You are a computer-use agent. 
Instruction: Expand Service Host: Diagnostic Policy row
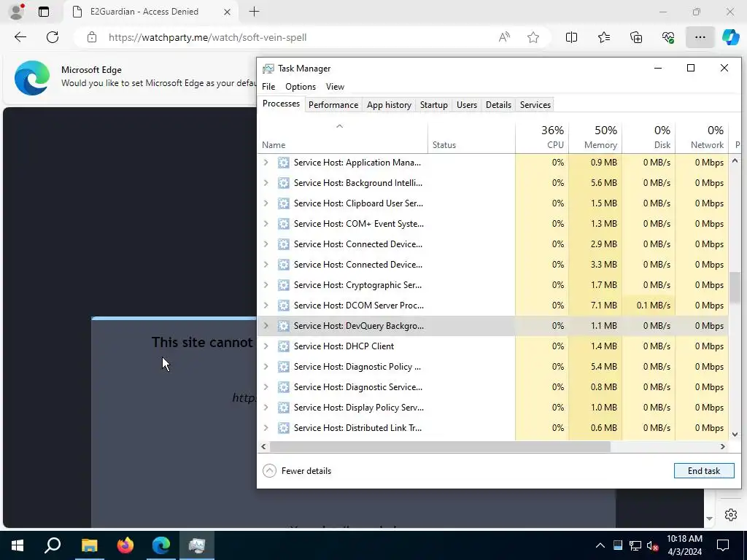click(x=266, y=367)
